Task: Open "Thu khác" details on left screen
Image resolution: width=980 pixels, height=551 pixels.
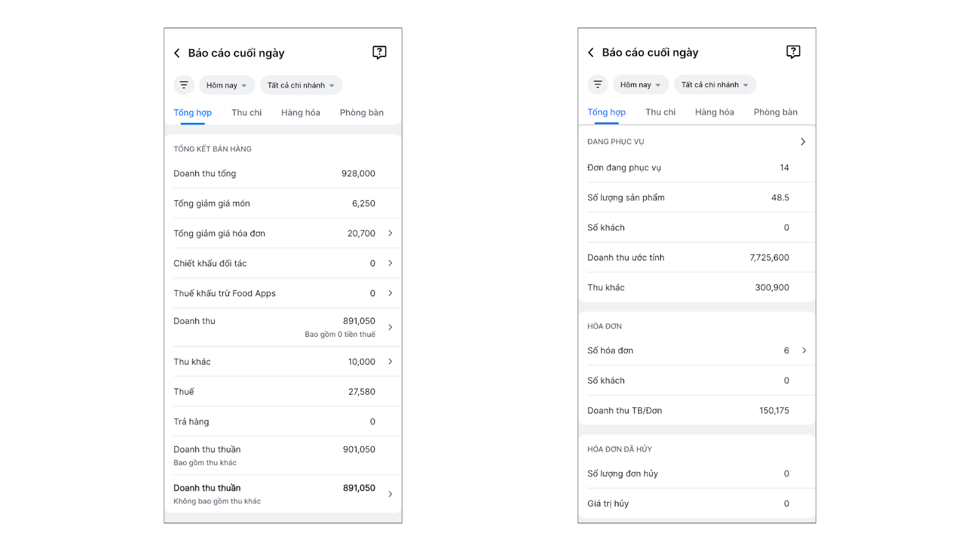Action: (390, 362)
